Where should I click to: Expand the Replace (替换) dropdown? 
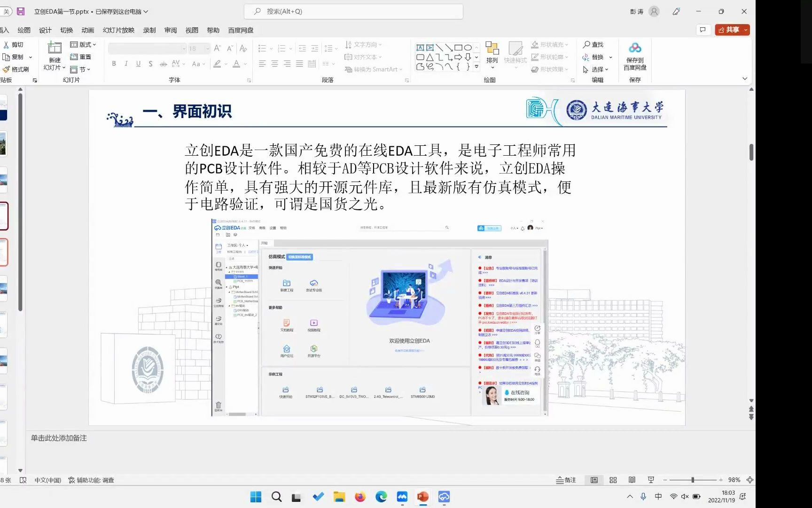(610, 57)
